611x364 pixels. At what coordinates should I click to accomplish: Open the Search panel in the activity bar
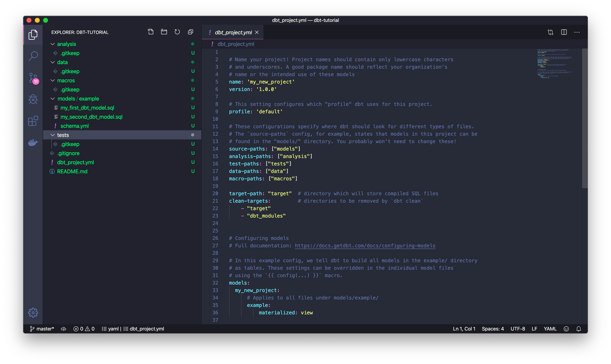[33, 56]
